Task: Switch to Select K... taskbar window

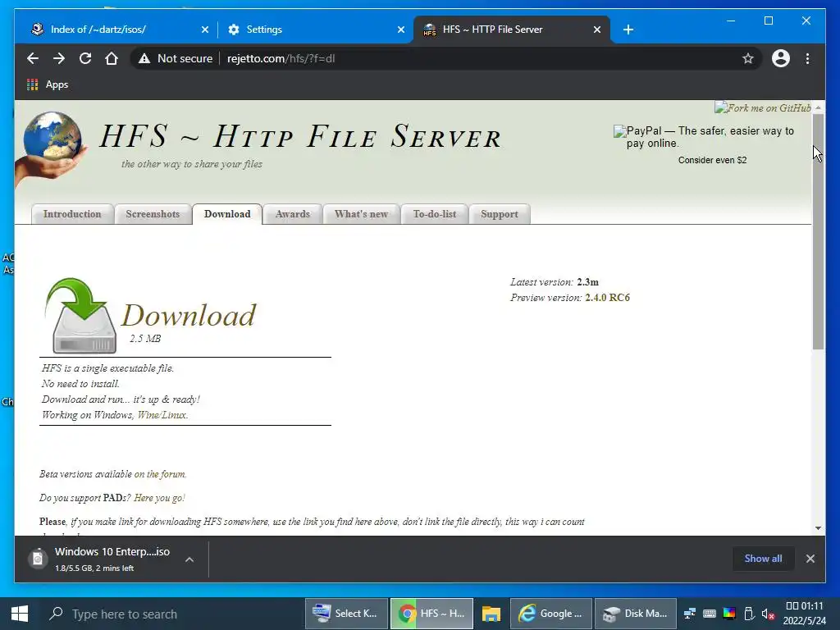Action: [x=347, y=614]
